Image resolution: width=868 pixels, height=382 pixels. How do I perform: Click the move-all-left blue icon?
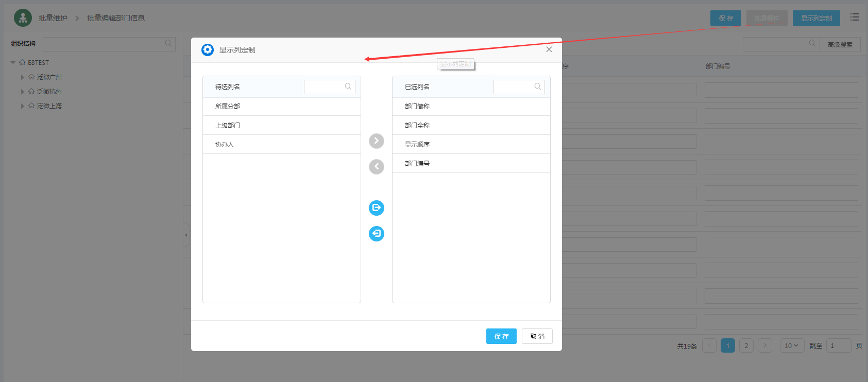pyautogui.click(x=377, y=234)
